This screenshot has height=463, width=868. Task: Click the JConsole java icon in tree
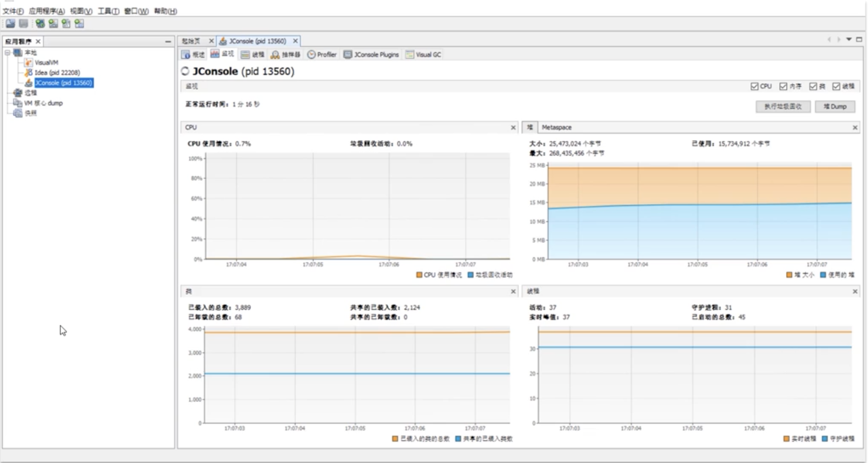click(28, 82)
